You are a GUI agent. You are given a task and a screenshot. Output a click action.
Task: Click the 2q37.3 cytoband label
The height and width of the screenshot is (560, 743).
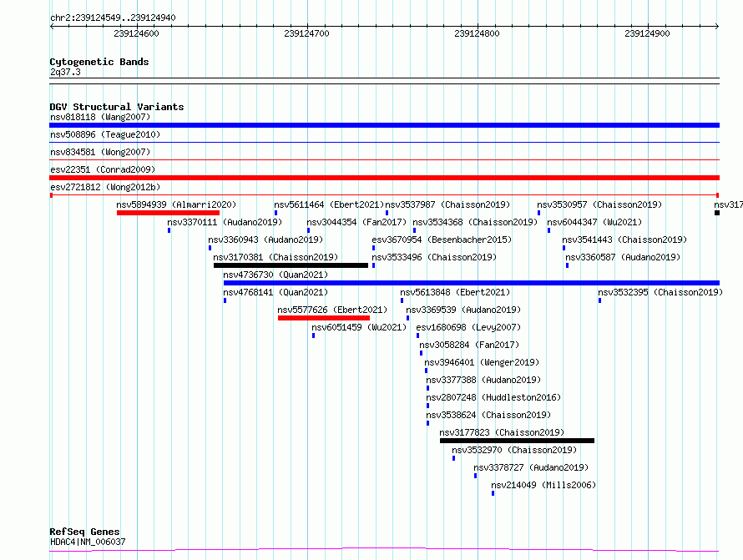pos(65,72)
